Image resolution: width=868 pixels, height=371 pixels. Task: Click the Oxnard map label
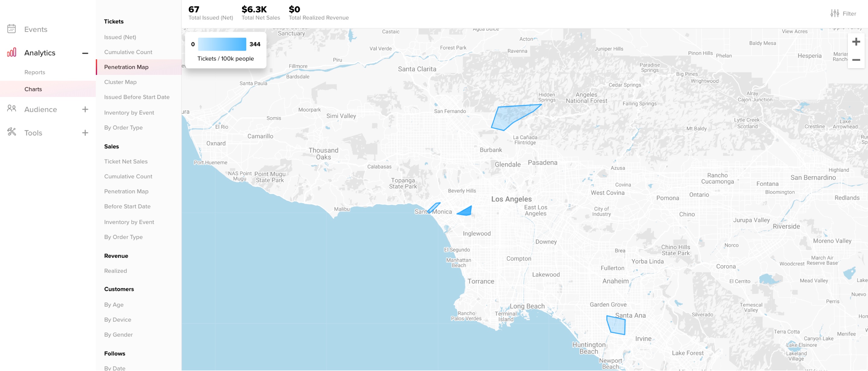[x=216, y=143]
